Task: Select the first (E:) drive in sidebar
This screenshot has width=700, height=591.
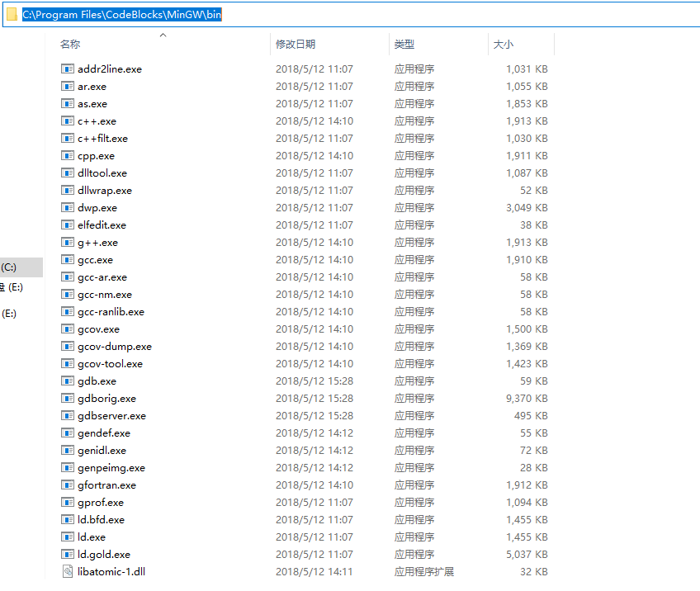Action: click(x=12, y=287)
